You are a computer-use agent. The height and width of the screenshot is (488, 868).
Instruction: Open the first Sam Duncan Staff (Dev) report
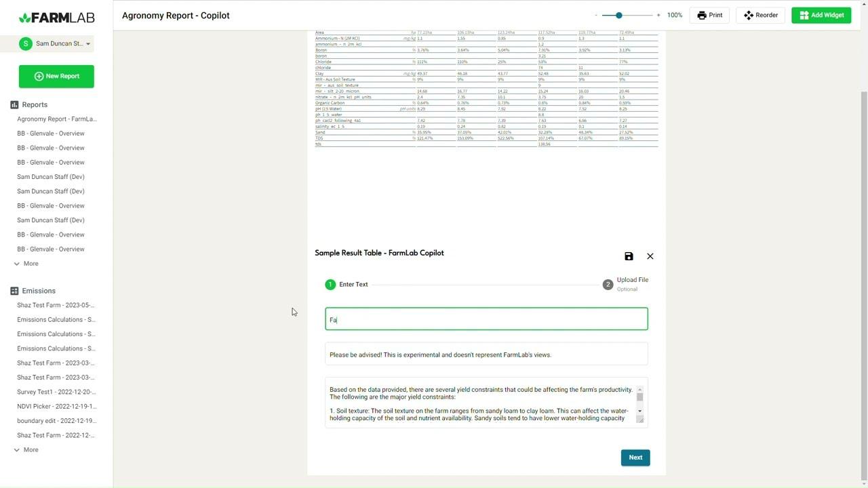pos(51,177)
